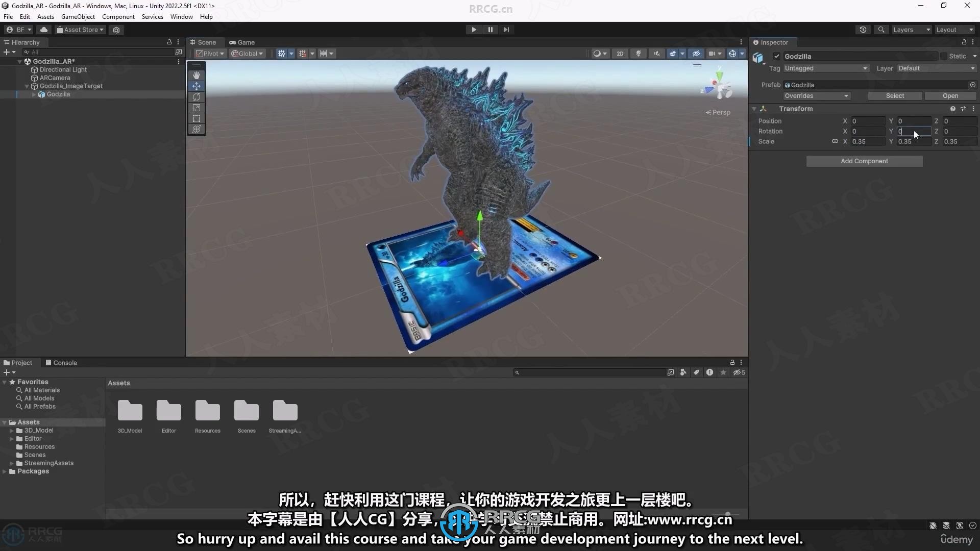Image resolution: width=980 pixels, height=551 pixels.
Task: Select the combined Transform tool
Action: 197,129
